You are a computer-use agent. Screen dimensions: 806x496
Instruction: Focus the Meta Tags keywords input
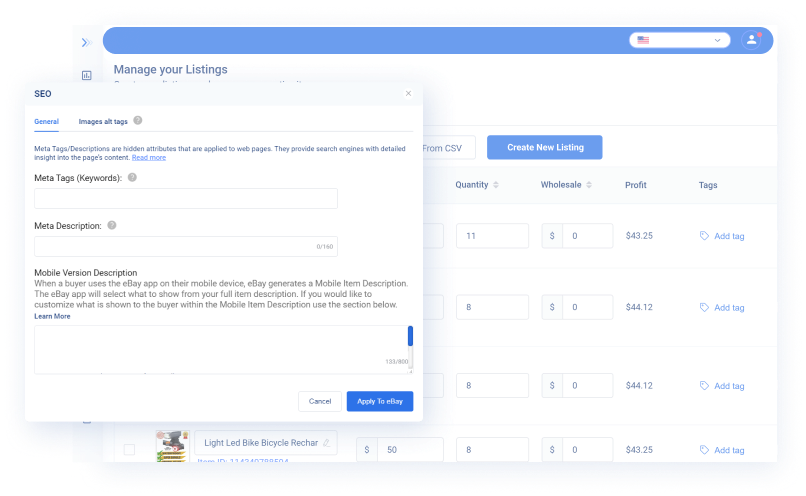point(186,198)
